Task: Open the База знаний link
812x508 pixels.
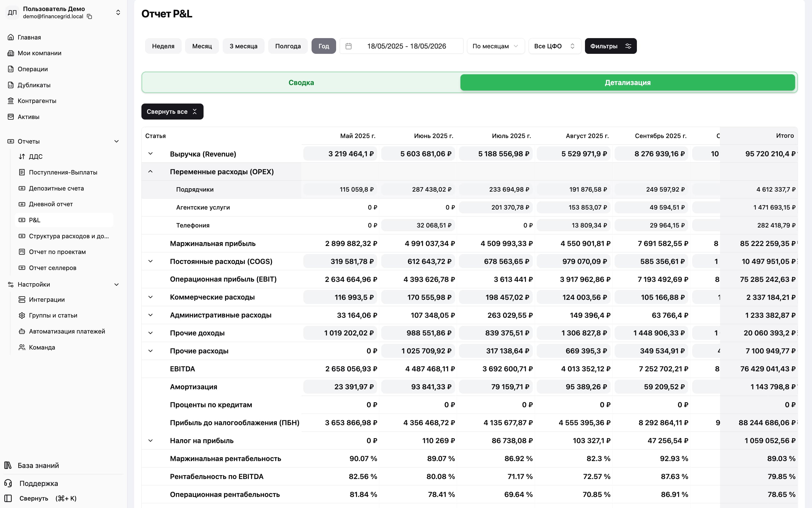Action: pos(38,465)
